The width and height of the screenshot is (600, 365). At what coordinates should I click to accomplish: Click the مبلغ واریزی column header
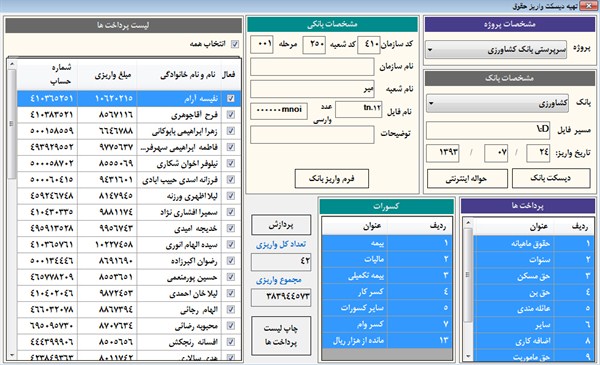[x=108, y=75]
